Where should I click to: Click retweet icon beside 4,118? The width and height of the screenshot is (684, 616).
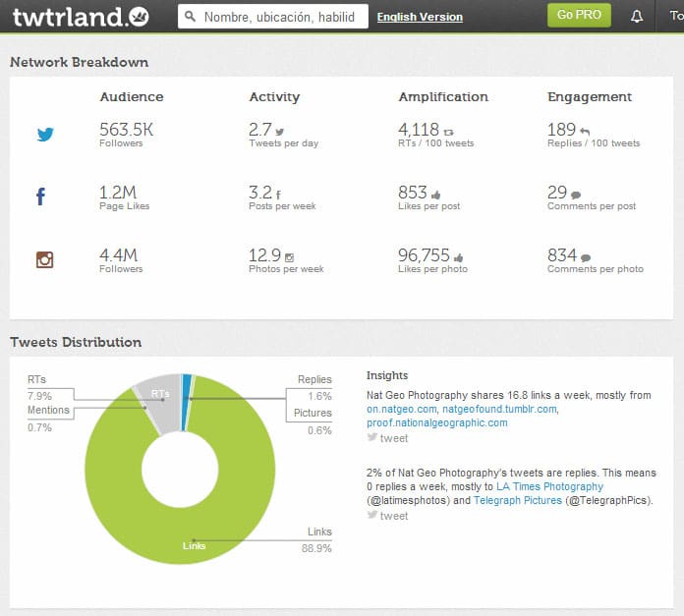448,132
